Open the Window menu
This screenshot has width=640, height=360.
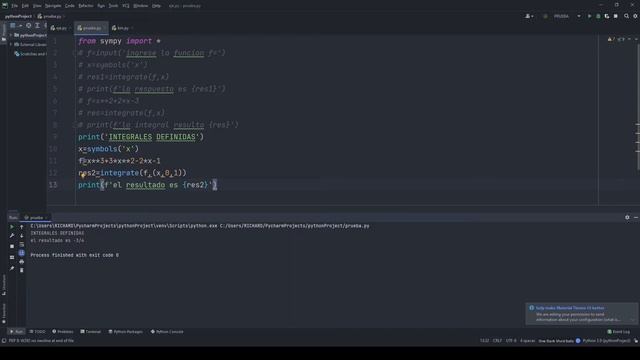point(140,6)
